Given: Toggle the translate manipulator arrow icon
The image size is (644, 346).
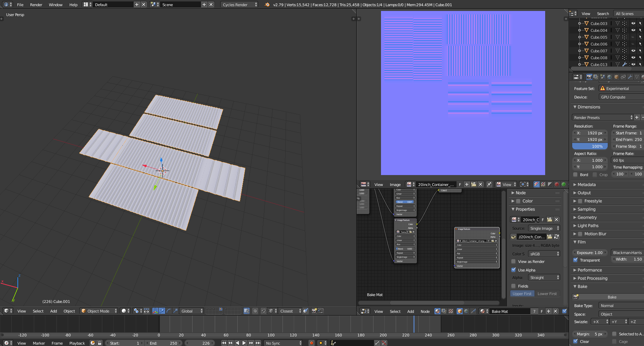Looking at the screenshot, I should (162, 311).
